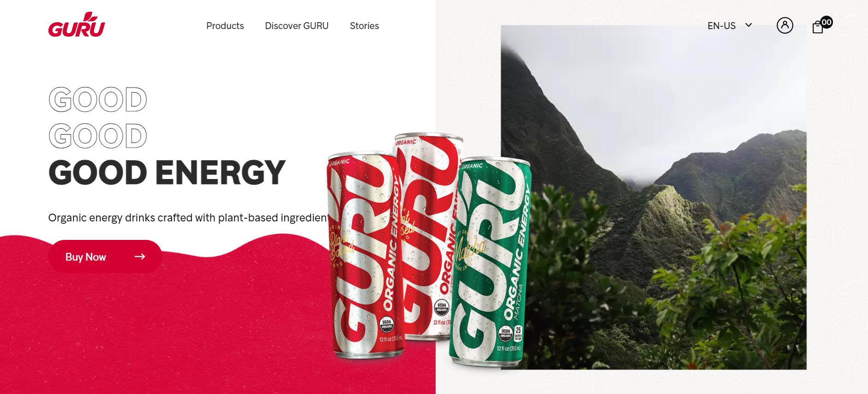
Task: Click the organic energy drinks tagline text
Action: (x=189, y=218)
